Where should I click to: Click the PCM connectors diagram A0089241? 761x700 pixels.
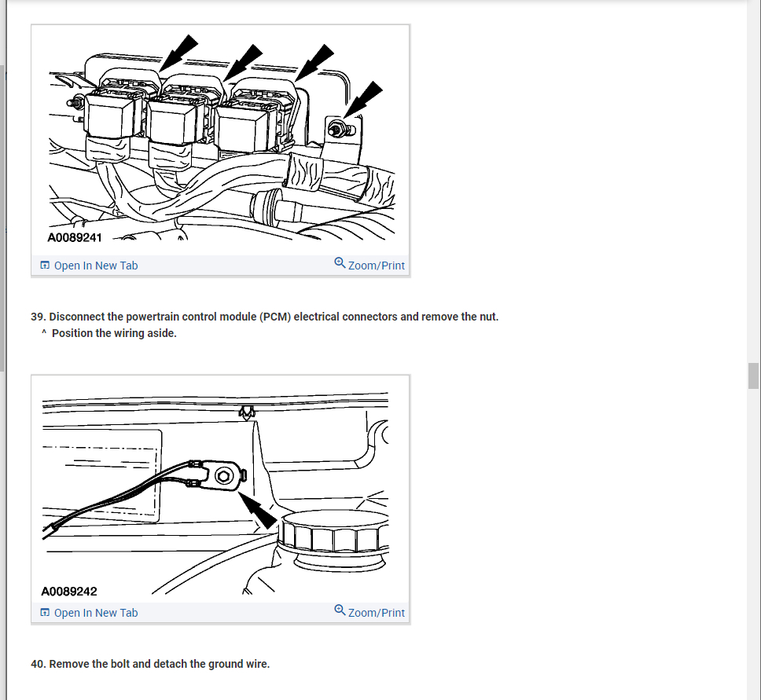pos(221,140)
